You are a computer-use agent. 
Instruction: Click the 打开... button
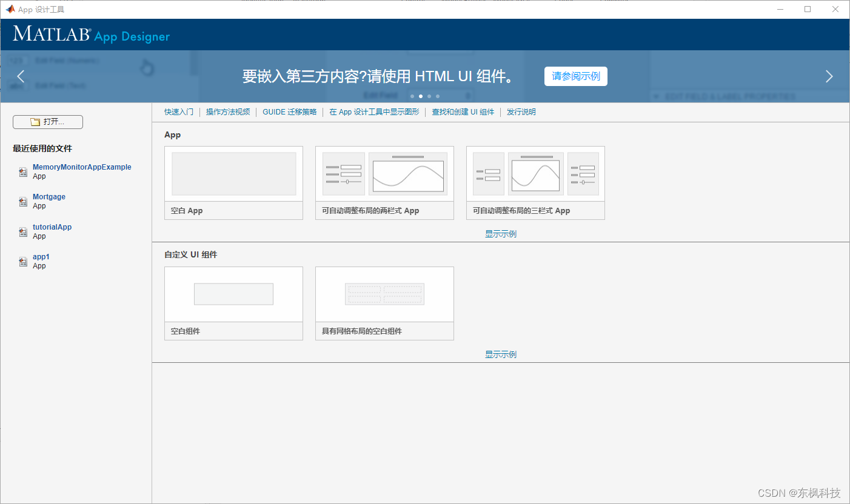point(48,122)
